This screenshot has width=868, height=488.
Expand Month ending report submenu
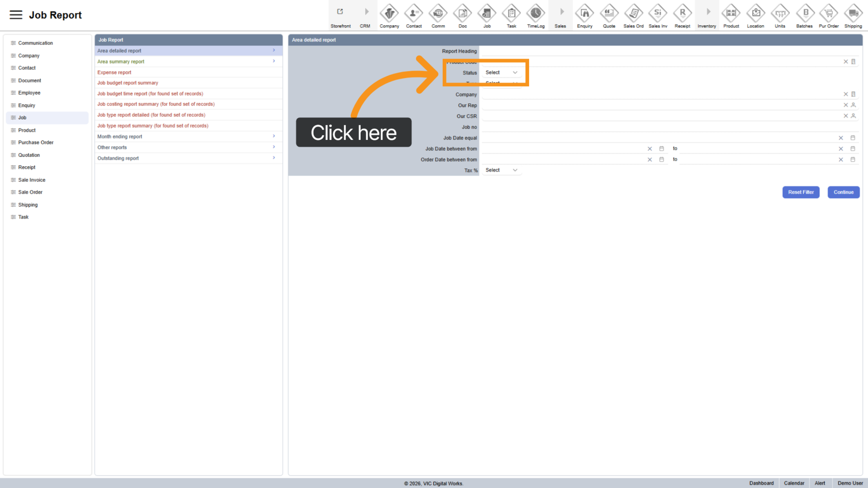point(274,136)
